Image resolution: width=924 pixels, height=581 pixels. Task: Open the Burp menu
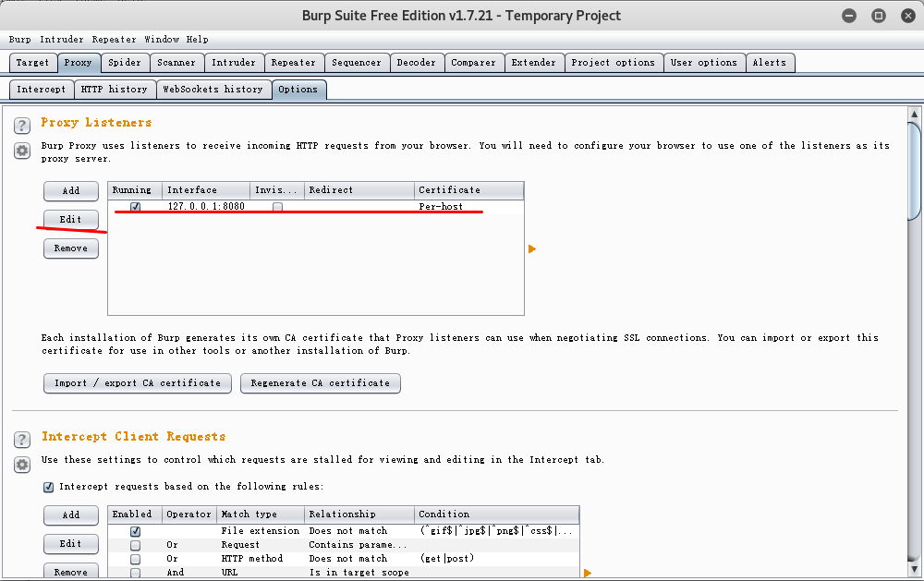pyautogui.click(x=20, y=40)
